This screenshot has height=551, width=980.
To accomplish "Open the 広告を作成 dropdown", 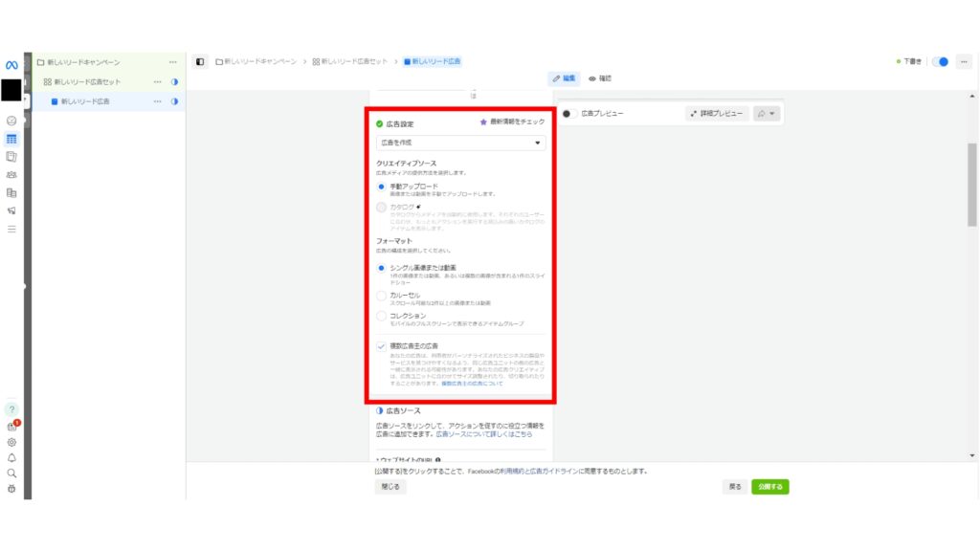I will [x=460, y=143].
